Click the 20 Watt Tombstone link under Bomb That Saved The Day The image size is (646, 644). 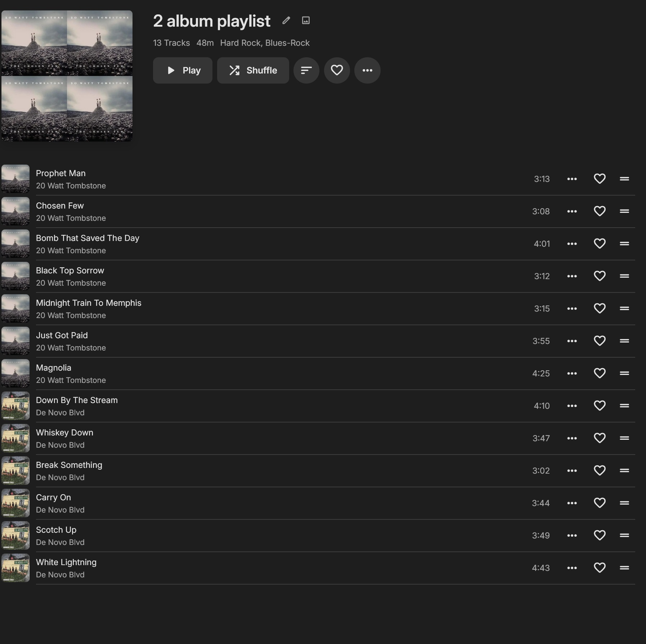[x=71, y=250]
